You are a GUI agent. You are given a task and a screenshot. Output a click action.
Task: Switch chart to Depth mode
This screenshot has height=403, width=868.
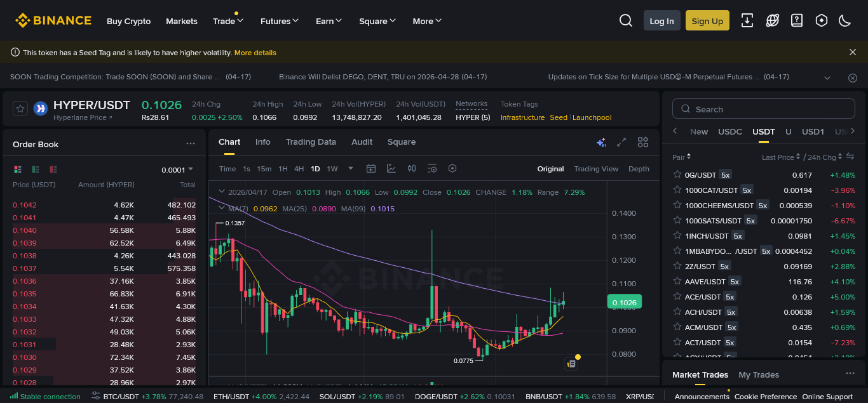[639, 169]
